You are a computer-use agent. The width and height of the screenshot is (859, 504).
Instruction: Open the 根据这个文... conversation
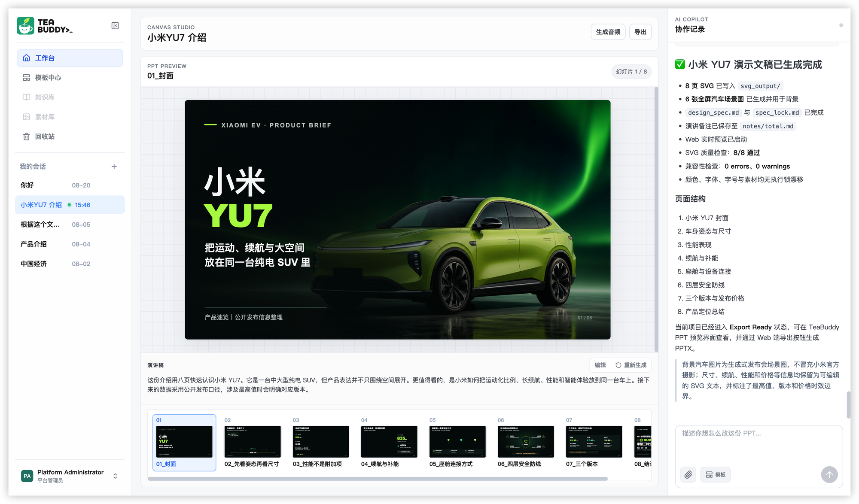click(70, 225)
